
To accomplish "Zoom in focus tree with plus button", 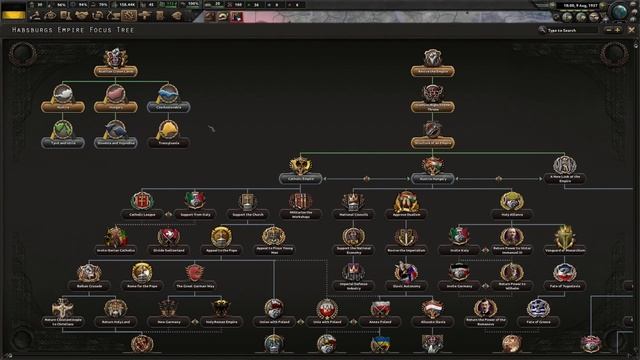I will tap(618, 30).
